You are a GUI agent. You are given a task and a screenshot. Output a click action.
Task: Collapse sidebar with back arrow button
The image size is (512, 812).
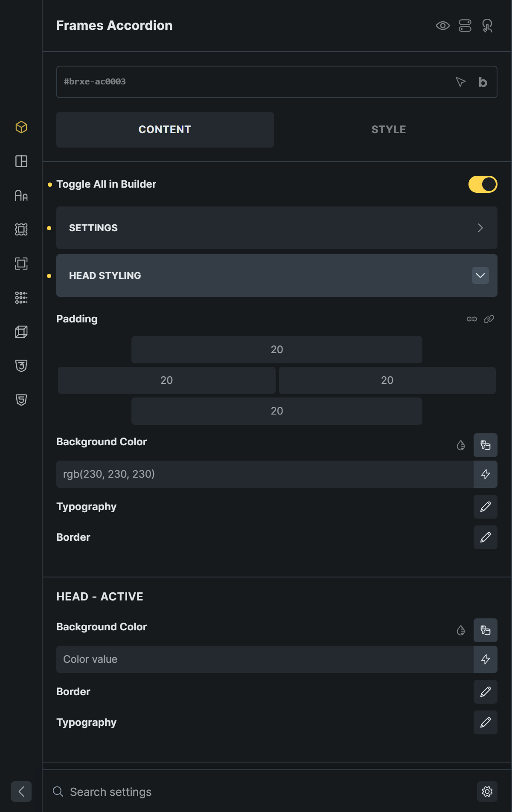pyautogui.click(x=21, y=792)
